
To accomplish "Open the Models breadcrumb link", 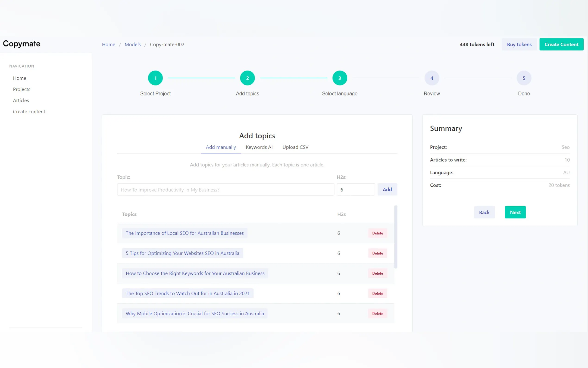I will pos(132,44).
